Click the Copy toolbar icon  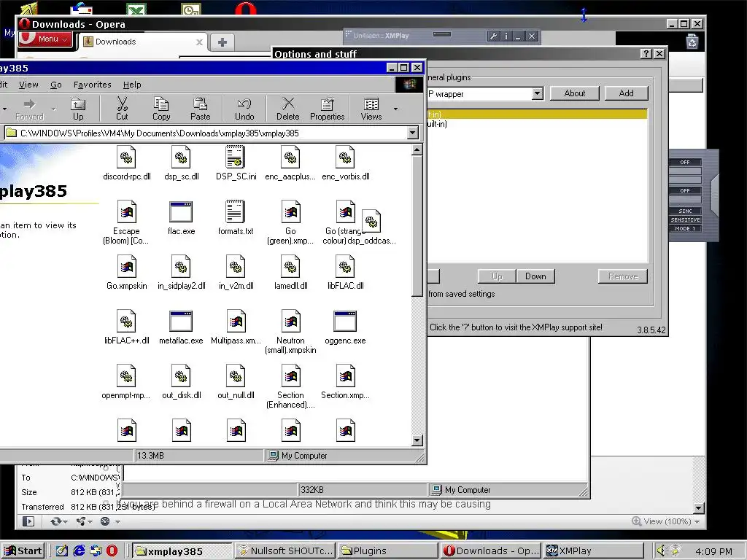[161, 109]
